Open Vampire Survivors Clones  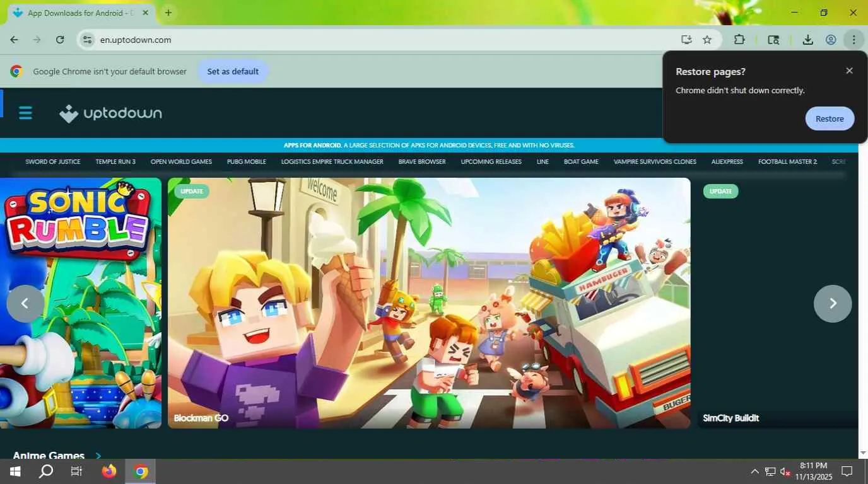(x=655, y=162)
